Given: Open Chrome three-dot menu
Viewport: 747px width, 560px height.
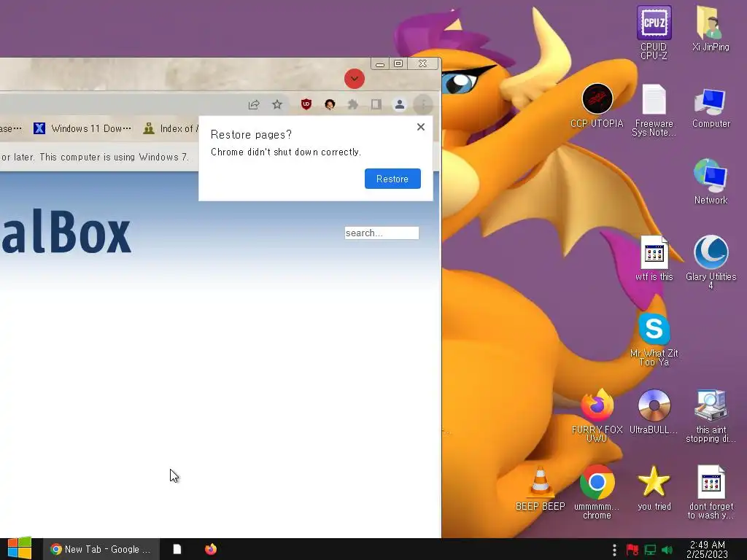Looking at the screenshot, I should pyautogui.click(x=423, y=104).
